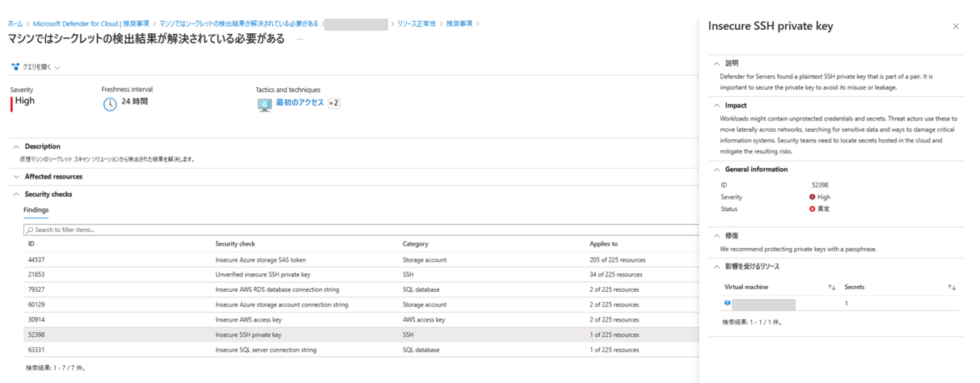This screenshot has height=383, width=980.
Task: Click the クエリを開く query icon
Action: click(x=15, y=67)
